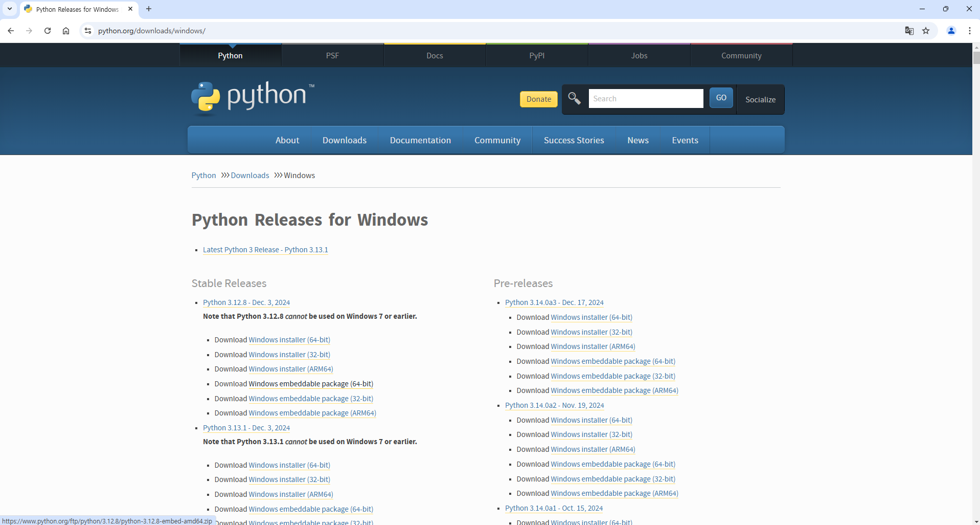
Task: Reload the current page
Action: pyautogui.click(x=48, y=31)
